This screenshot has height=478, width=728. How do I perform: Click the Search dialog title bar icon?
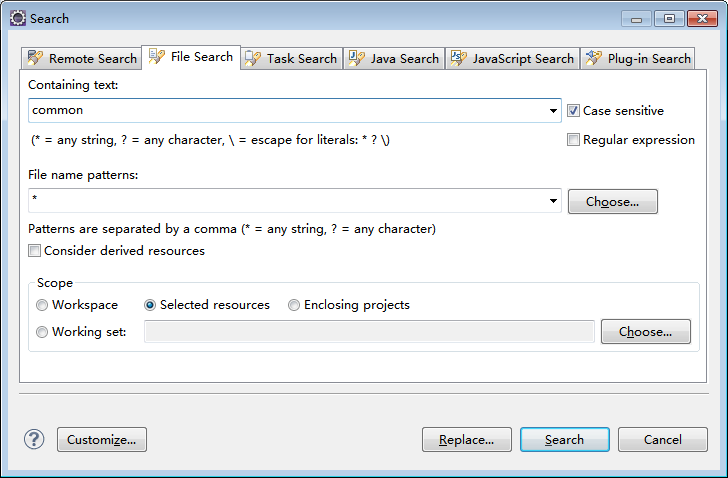[18, 18]
